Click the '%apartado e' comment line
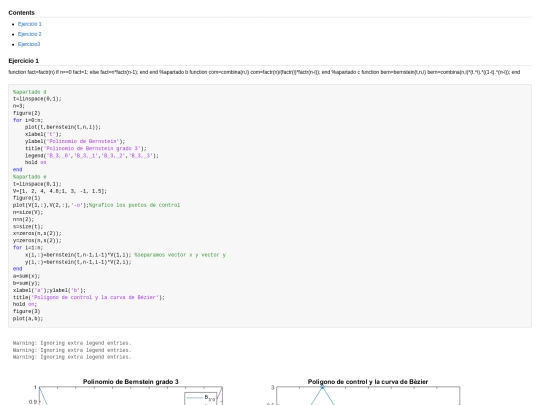The image size is (540, 405). (x=30, y=177)
